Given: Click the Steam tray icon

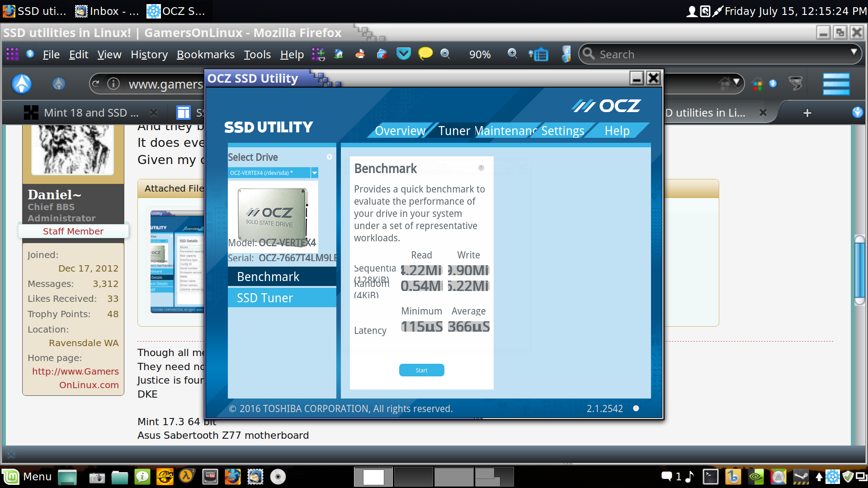Looking at the screenshot, I should pos(801,477).
